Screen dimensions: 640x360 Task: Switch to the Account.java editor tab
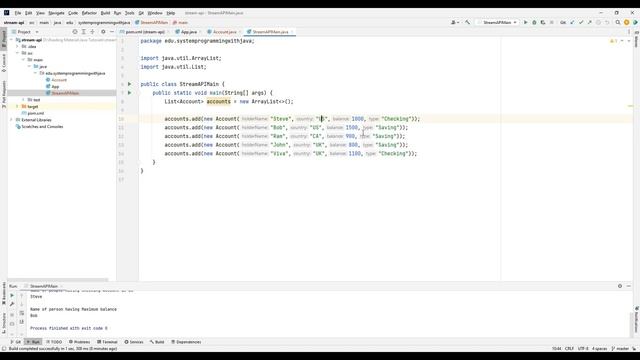coord(224,32)
